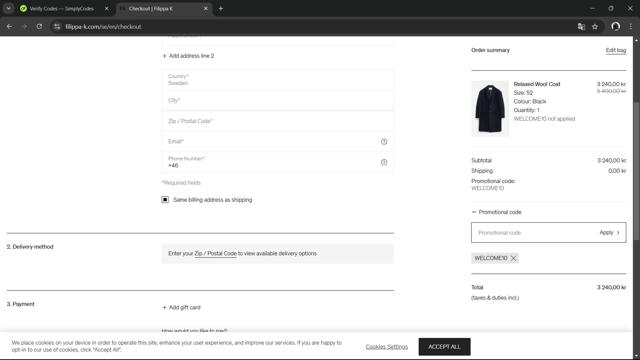Click Relaxed Wool Coat product name
Viewport: 640px width, 360px height.
click(537, 84)
